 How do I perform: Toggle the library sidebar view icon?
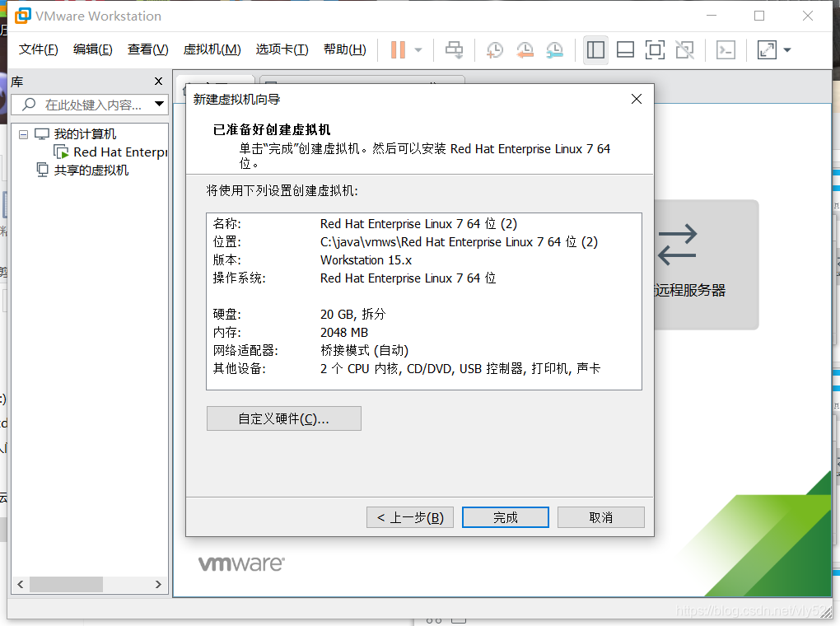[595, 50]
